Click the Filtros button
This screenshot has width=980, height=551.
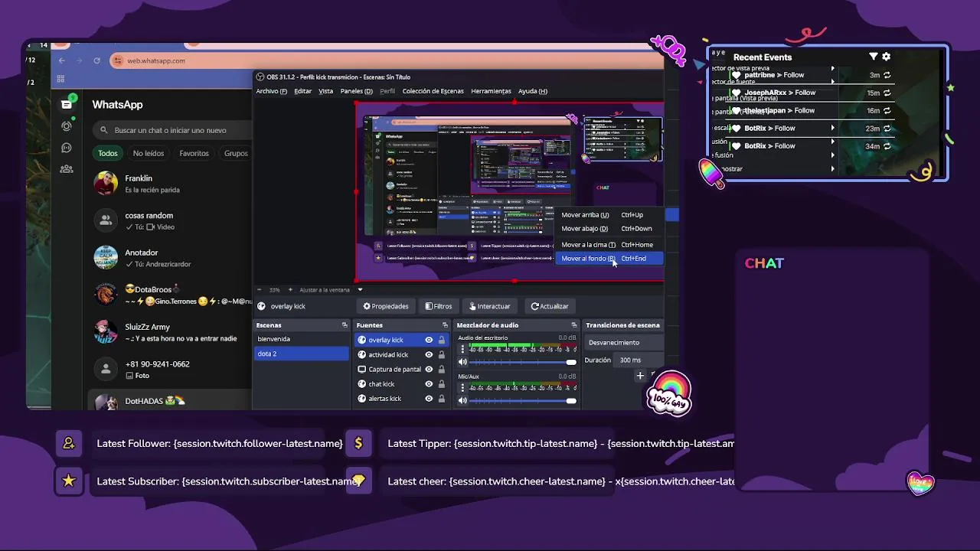439,306
